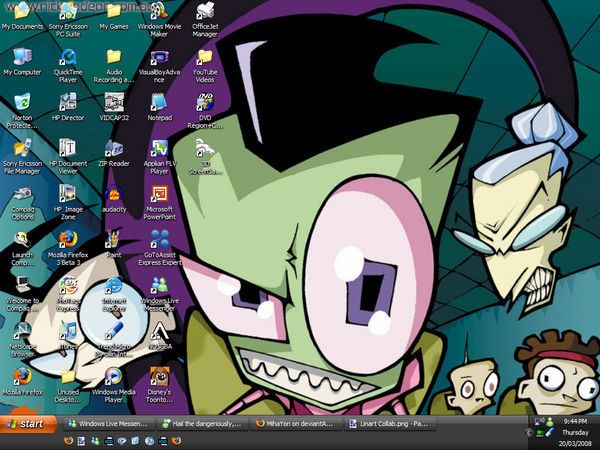
Task: Select the 3D ScreenSa... shortcut
Action: pyautogui.click(x=205, y=157)
